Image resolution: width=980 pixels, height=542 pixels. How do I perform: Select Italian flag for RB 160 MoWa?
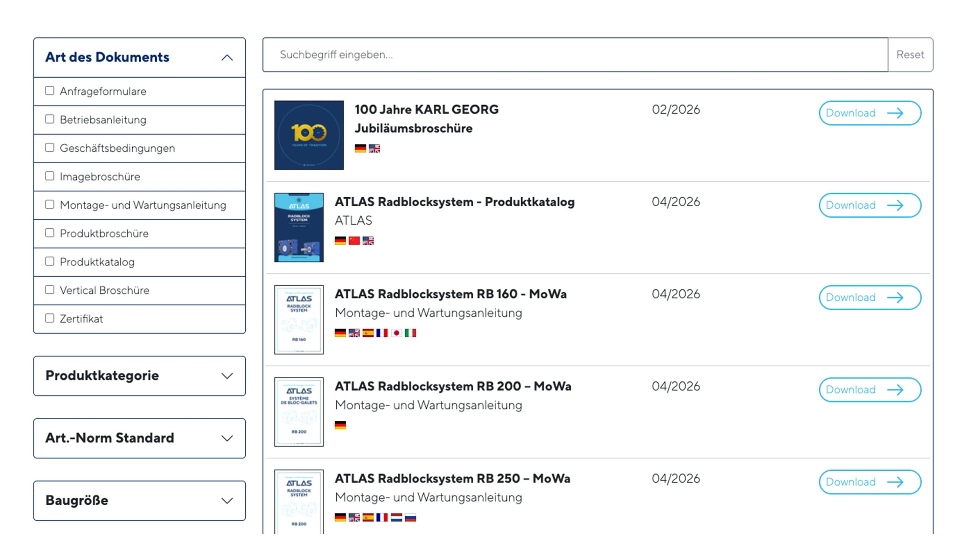(410, 333)
